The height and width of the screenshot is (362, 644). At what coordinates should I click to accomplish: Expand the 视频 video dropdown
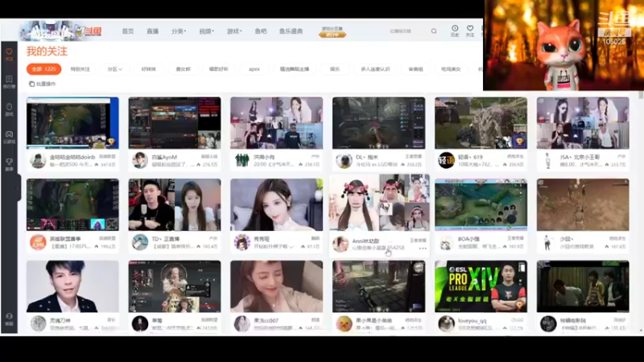point(207,31)
